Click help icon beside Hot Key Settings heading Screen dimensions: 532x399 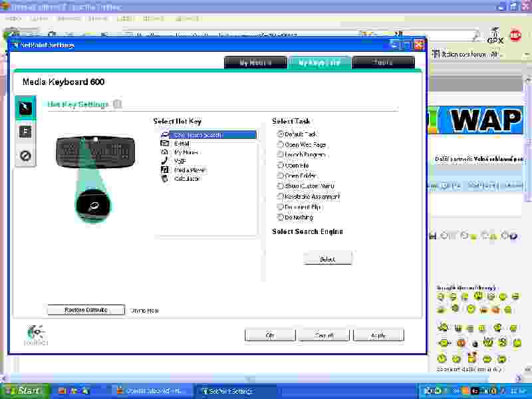pos(117,104)
